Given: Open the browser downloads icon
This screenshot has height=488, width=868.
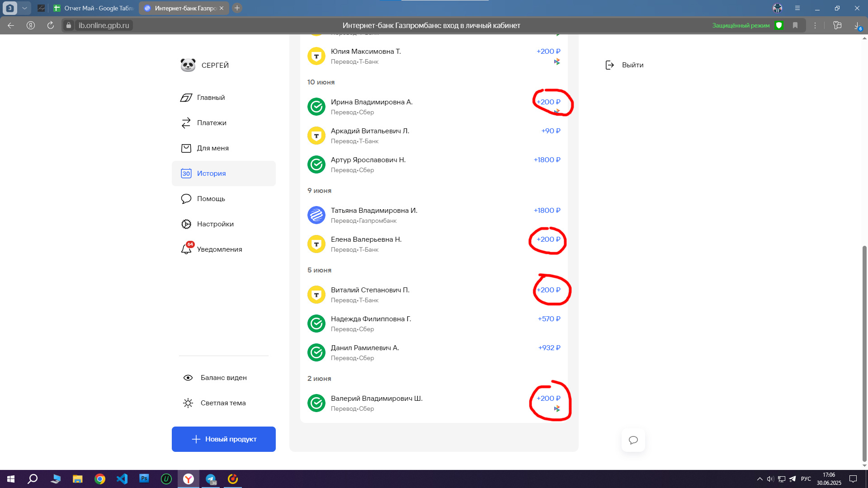Looking at the screenshot, I should coord(857,26).
